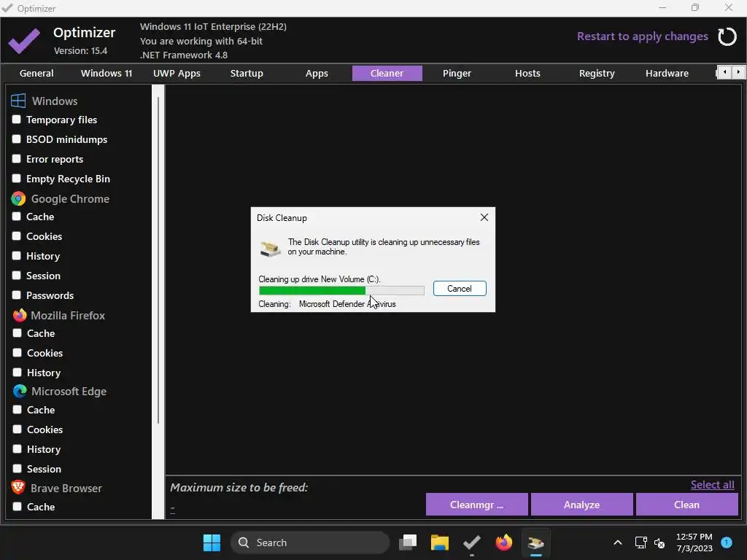Toggle the Error reports checkbox
Viewport: 747px width, 560px height.
[17, 158]
